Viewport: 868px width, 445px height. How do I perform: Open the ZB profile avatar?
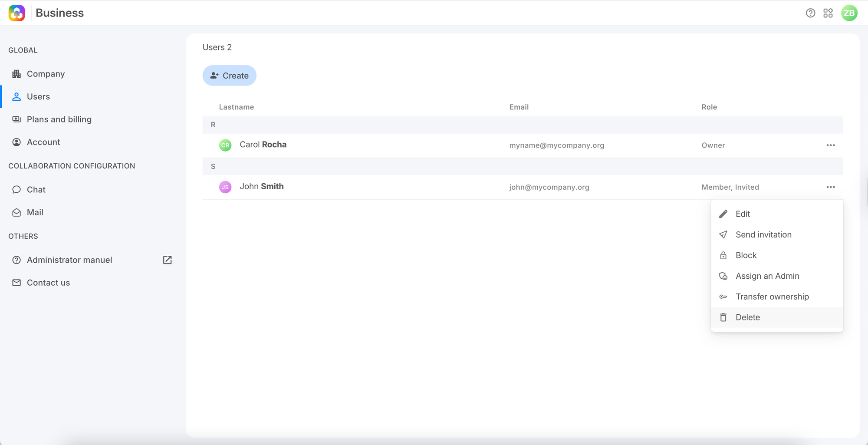849,13
